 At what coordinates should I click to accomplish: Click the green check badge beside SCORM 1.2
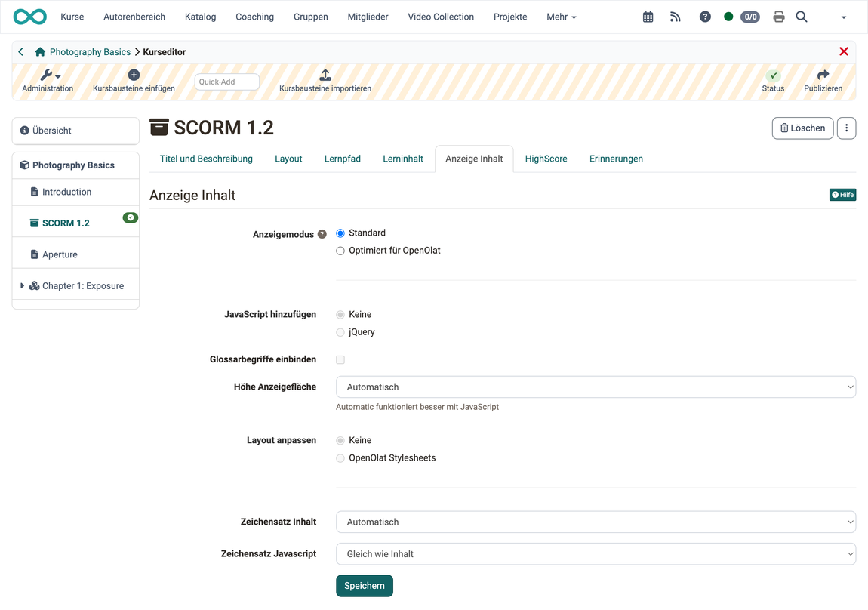coord(131,217)
